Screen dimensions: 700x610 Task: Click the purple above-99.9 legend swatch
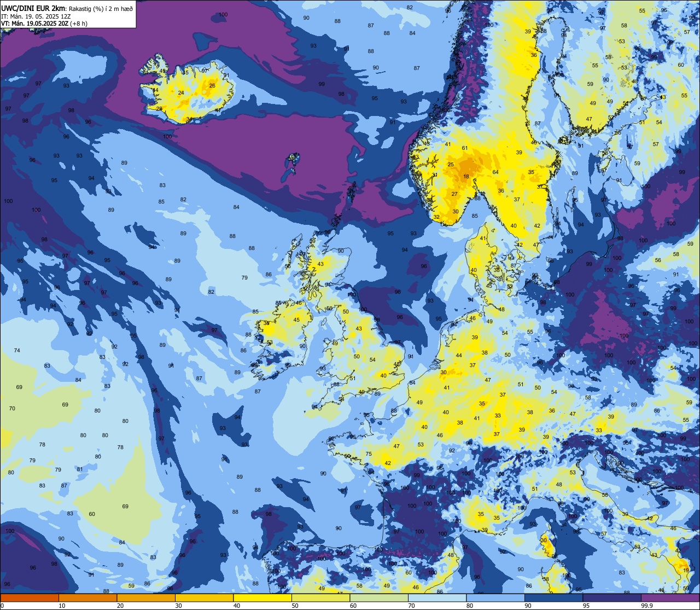[670, 597]
